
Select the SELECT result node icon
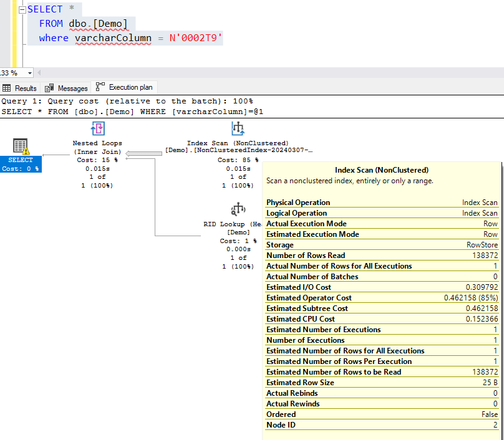point(21,146)
